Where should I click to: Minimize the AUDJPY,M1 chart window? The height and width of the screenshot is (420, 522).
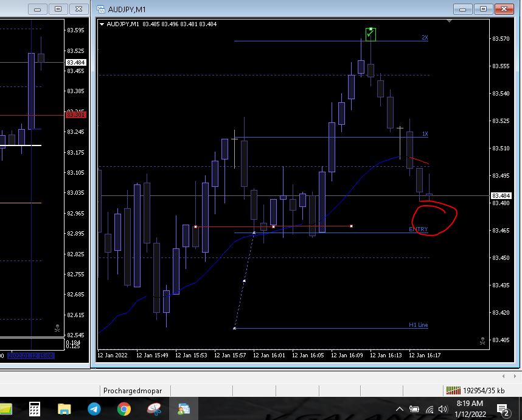coord(463,9)
